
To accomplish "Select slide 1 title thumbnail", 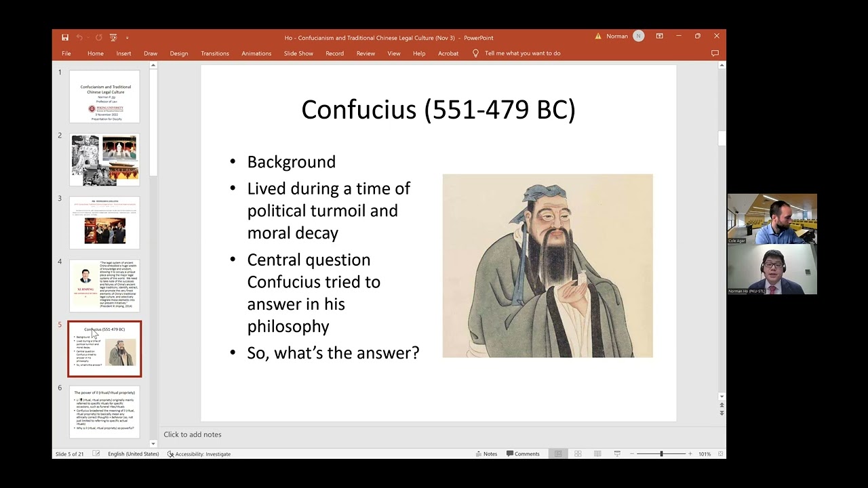I will 104,96.
